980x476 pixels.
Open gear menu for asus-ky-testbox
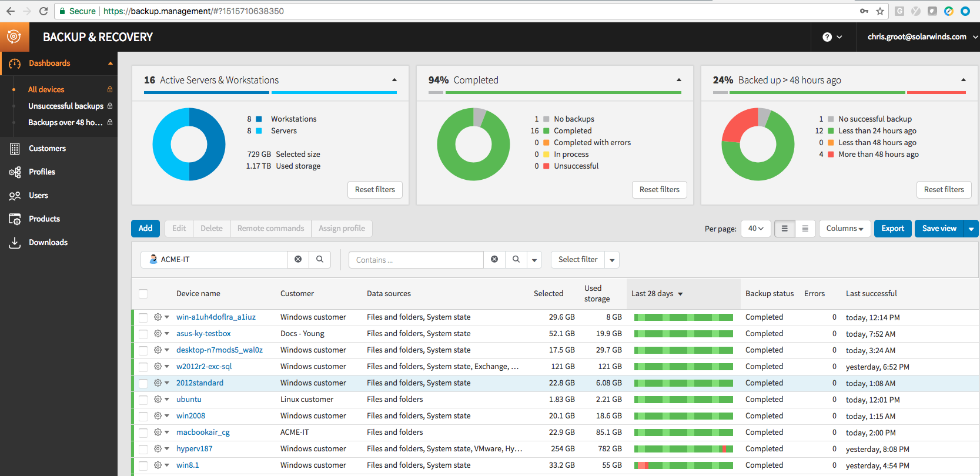click(161, 333)
